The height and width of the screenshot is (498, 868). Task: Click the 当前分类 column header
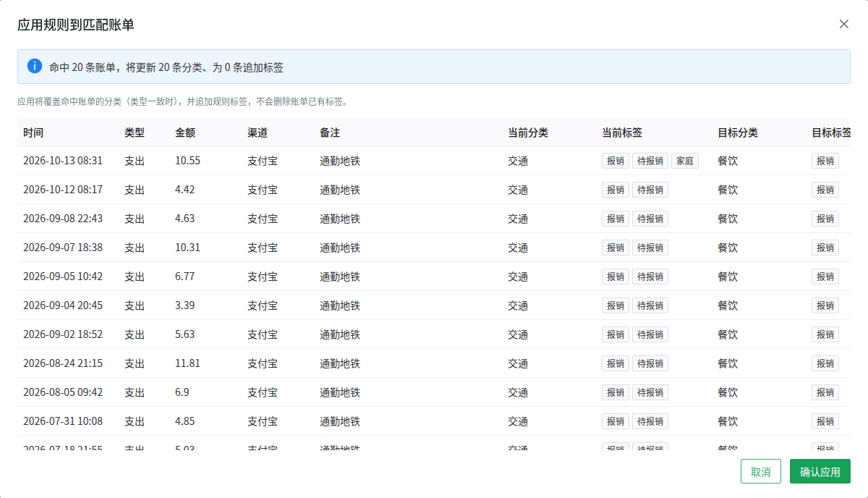tap(528, 132)
